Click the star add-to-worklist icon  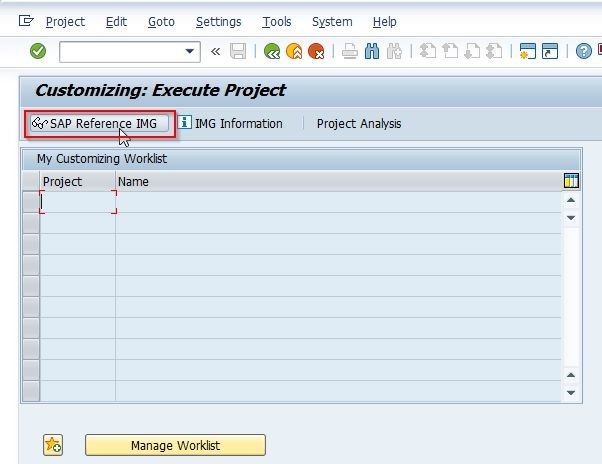coord(53,445)
